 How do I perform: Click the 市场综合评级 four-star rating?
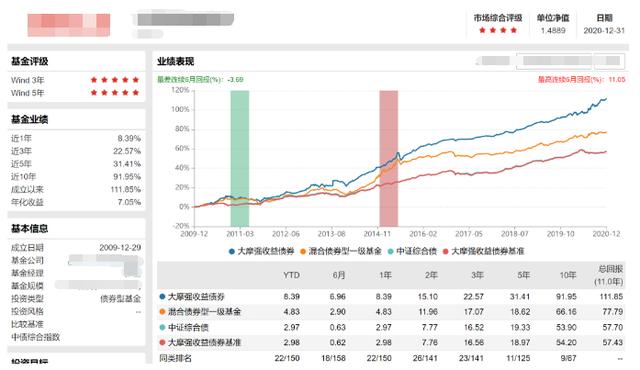498,30
